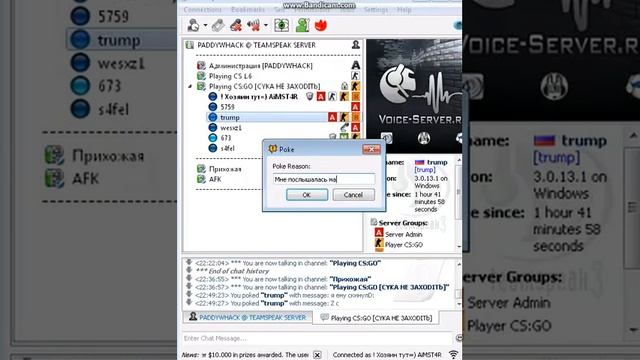The width and height of the screenshot is (640, 360).
Task: Click the chat log's scroll down arrow
Action: pyautogui.click(x=459, y=304)
